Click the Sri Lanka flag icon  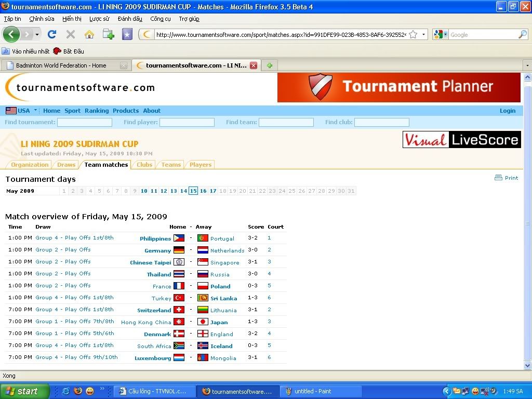[203, 298]
